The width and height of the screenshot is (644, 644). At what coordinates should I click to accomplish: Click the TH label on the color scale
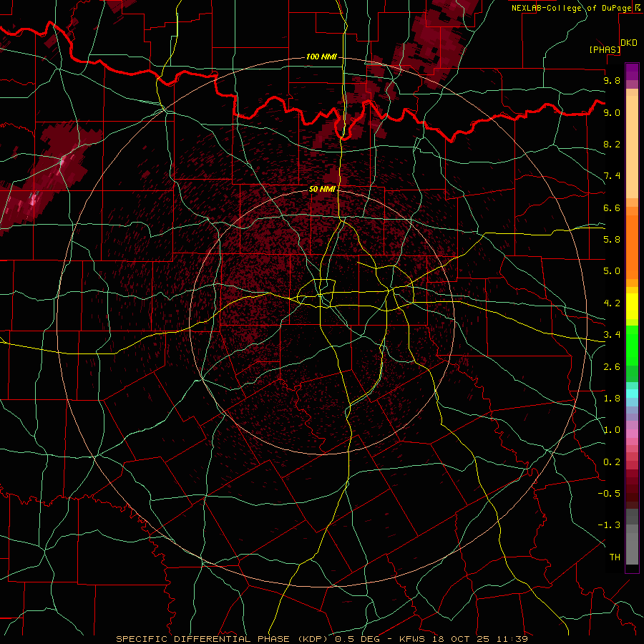pos(615,557)
